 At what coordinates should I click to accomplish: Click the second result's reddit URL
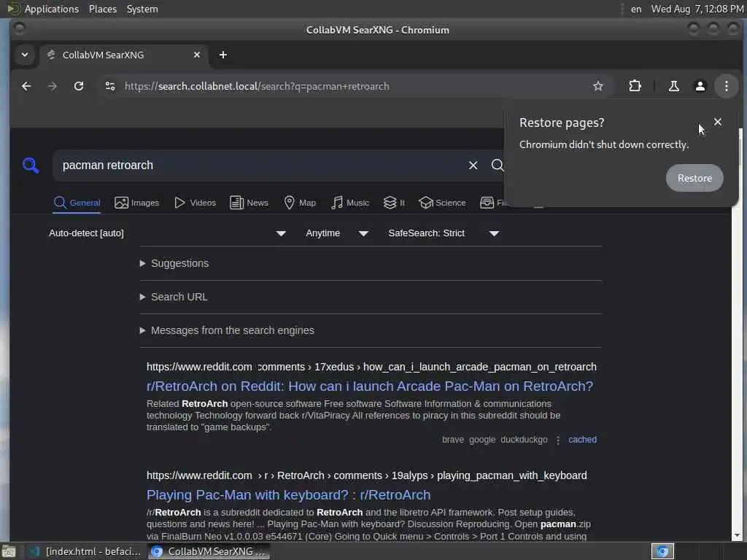point(366,475)
